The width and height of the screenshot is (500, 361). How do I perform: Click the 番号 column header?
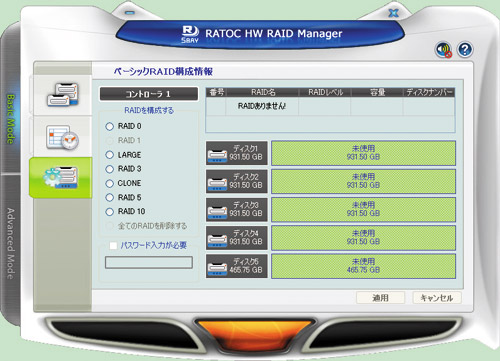(x=216, y=92)
